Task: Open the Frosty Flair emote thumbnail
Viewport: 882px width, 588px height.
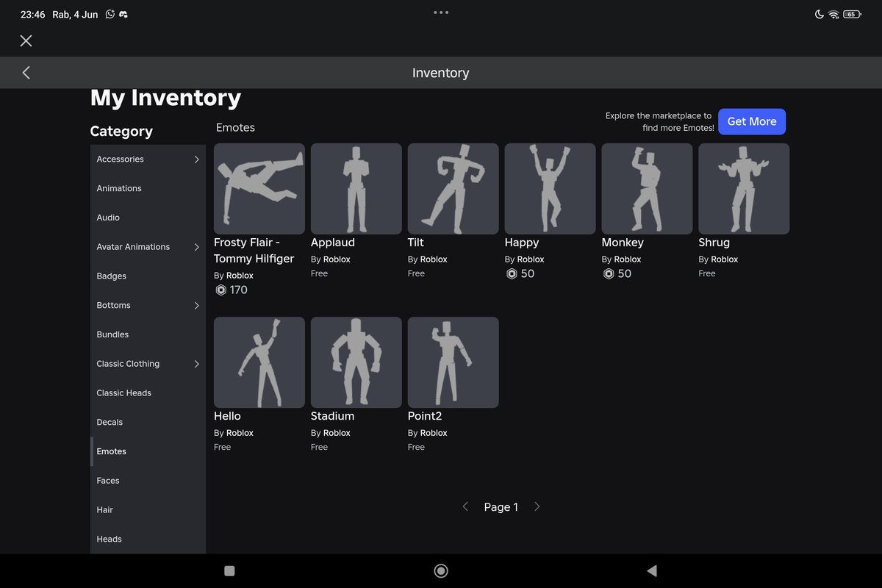Action: point(259,189)
